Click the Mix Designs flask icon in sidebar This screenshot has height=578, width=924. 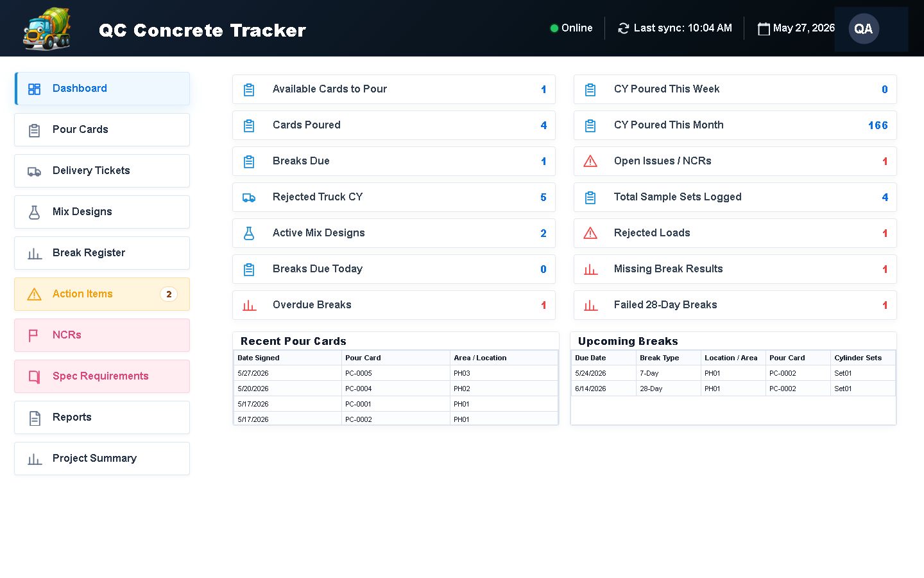point(35,212)
